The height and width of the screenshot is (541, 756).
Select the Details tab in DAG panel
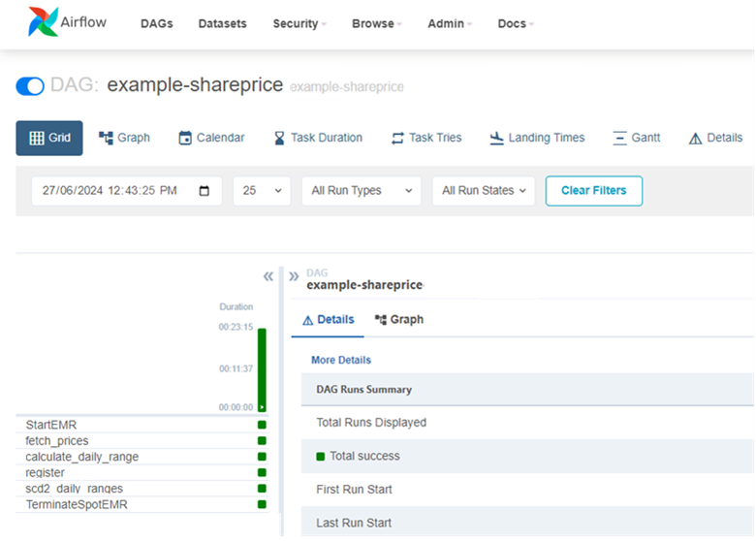tap(328, 320)
